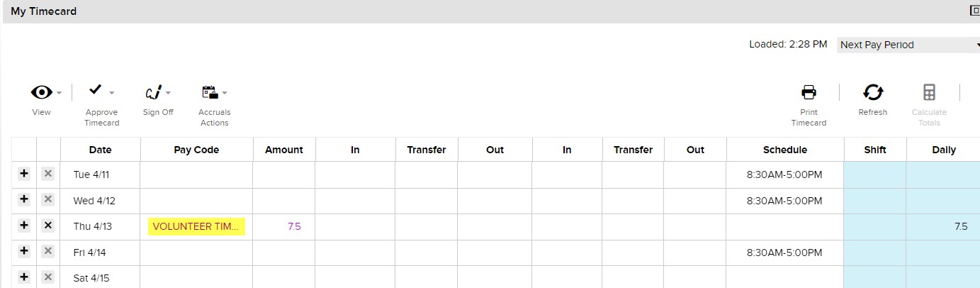980x288 pixels.
Task: Click the Sign Off pen icon
Action: 152,92
